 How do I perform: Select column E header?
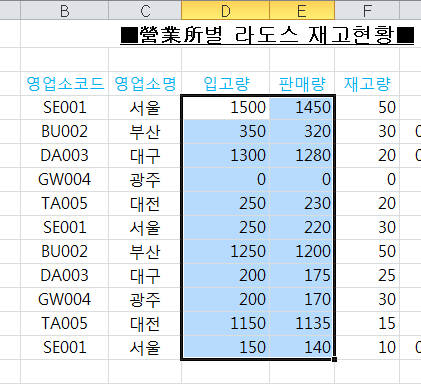point(302,10)
